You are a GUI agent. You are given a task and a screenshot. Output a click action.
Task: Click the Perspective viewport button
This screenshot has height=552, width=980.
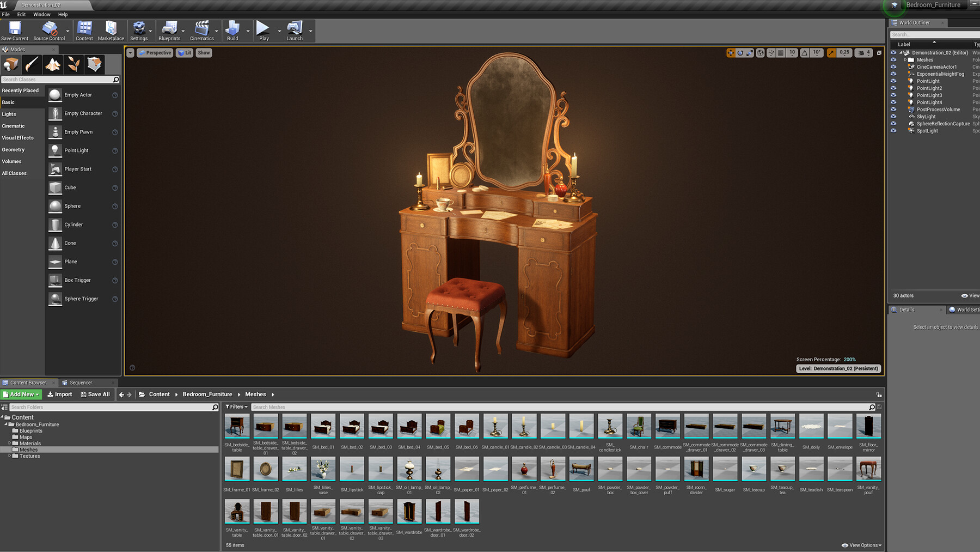[x=155, y=53]
